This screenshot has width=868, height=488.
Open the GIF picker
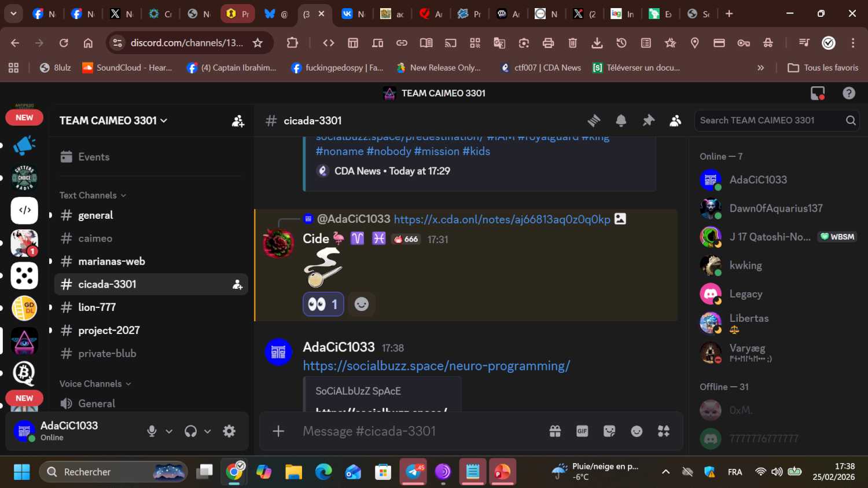point(582,431)
